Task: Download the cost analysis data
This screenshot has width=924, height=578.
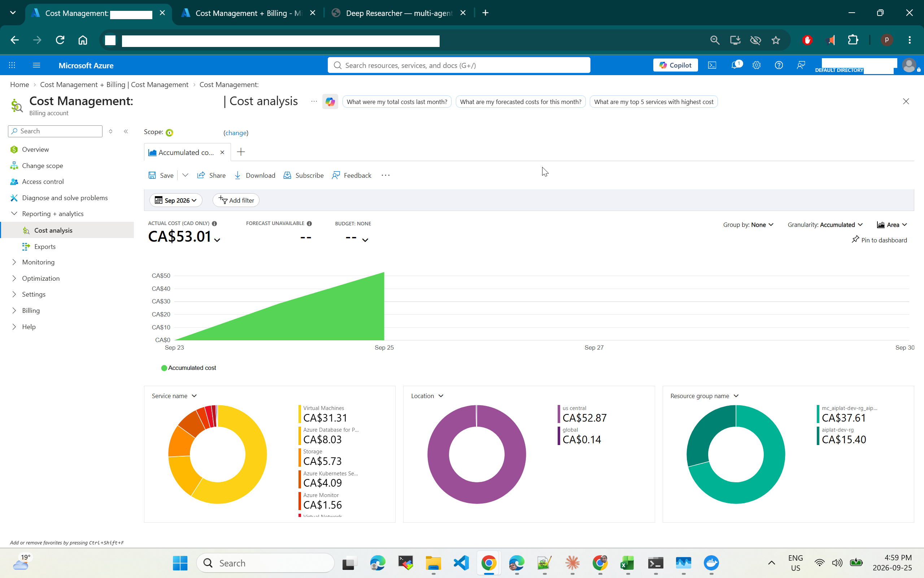Action: 254,175
